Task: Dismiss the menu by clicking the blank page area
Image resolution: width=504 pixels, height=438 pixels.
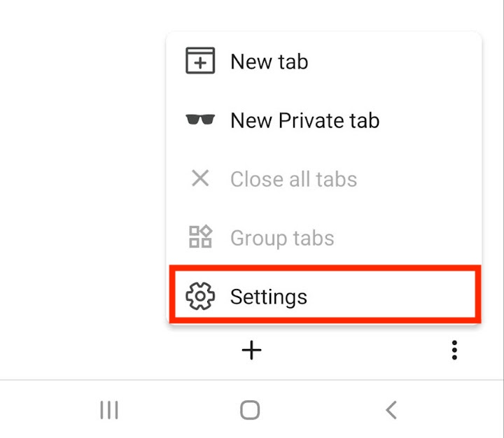Action: click(x=80, y=177)
